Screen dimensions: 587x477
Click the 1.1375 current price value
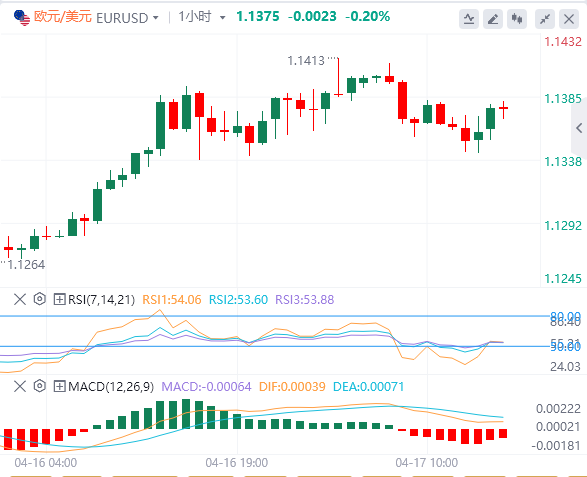(x=258, y=16)
